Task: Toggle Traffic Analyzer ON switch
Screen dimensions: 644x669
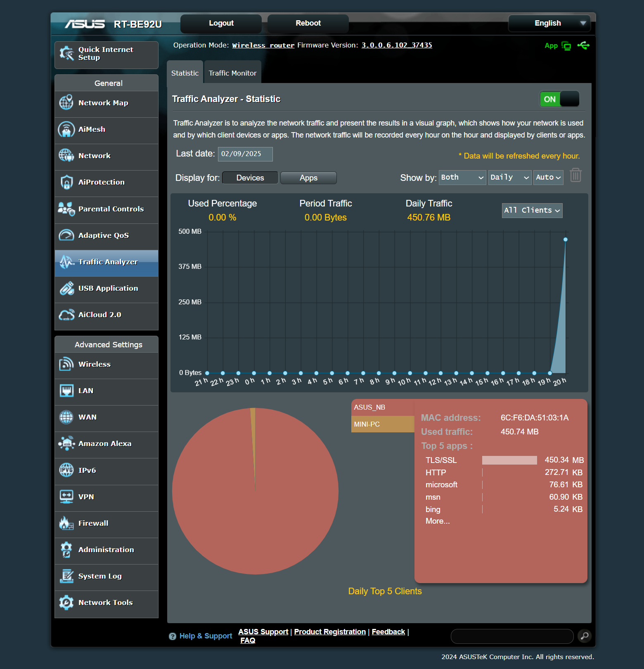Action: [559, 99]
